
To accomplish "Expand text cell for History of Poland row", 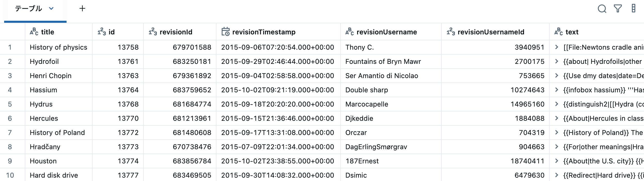I will [x=557, y=132].
